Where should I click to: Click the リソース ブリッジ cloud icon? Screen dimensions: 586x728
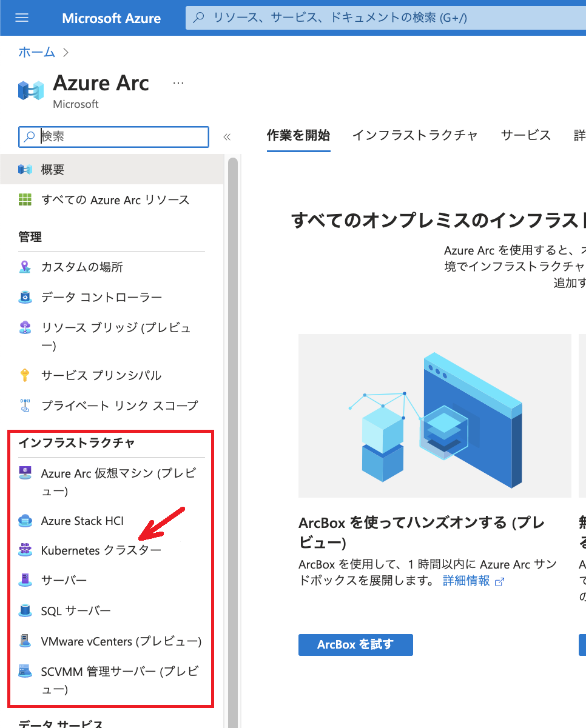coord(25,328)
